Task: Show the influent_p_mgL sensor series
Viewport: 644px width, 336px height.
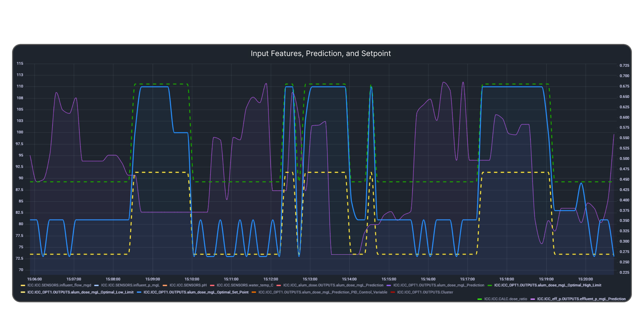Action: [x=130, y=285]
